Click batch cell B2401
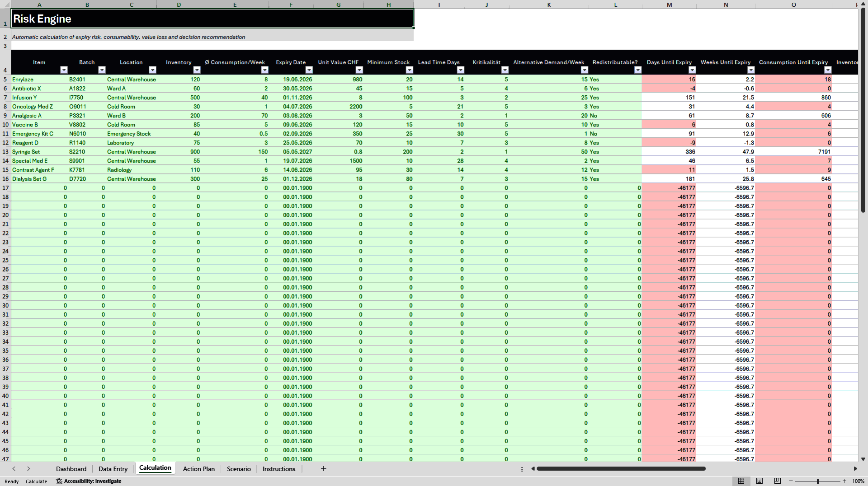 [x=87, y=79]
